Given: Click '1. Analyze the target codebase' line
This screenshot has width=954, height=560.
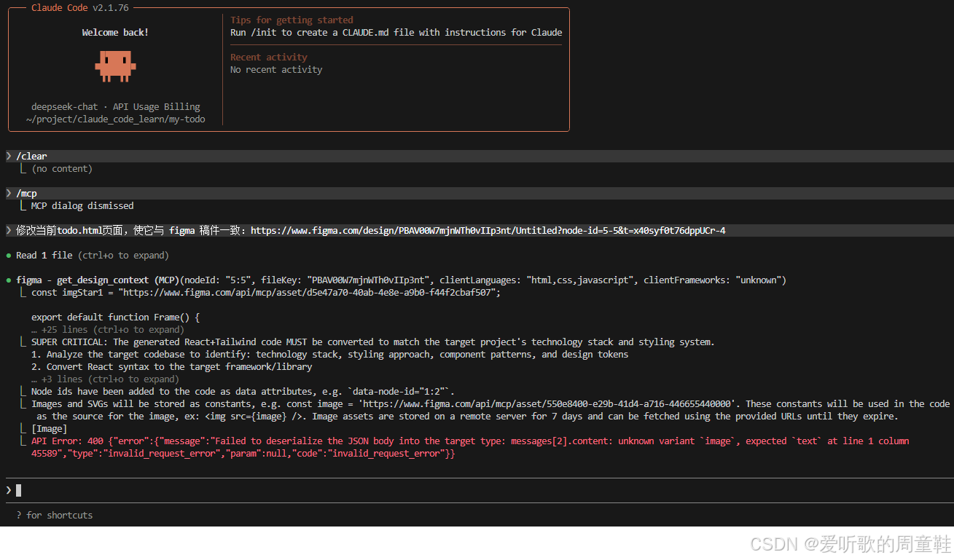Looking at the screenshot, I should [x=329, y=355].
